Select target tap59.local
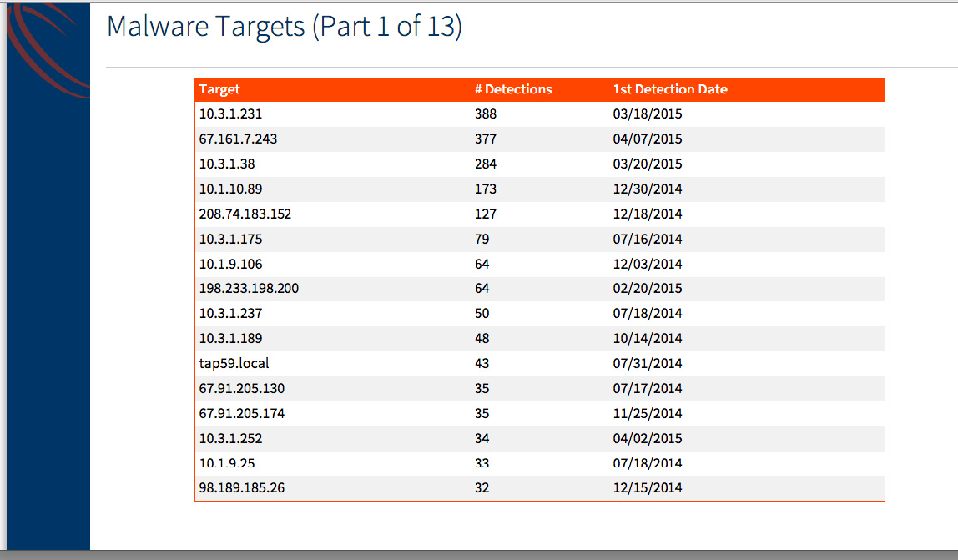The width and height of the screenshot is (958, 560). (x=234, y=363)
